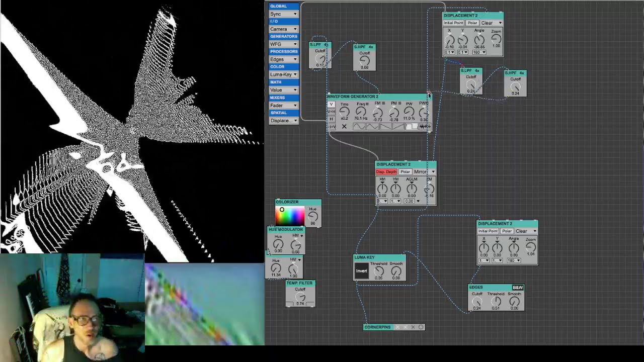Open the Displace spatial dropdown
The height and width of the screenshot is (362, 644).
tap(283, 121)
